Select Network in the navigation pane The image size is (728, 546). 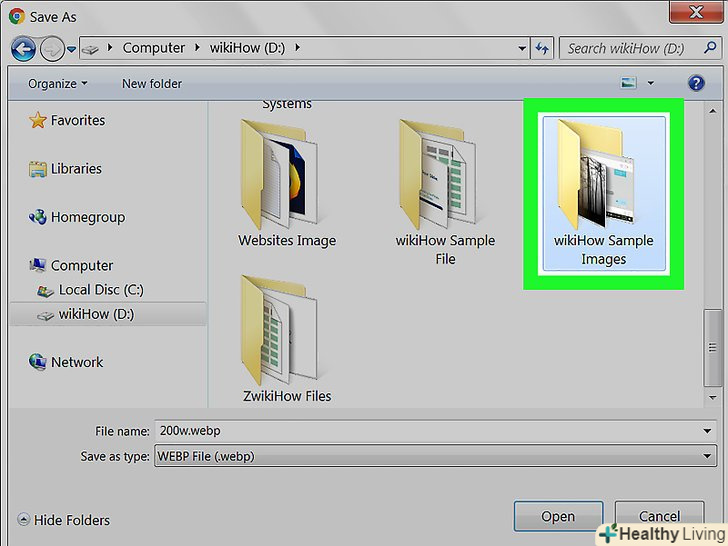[77, 362]
